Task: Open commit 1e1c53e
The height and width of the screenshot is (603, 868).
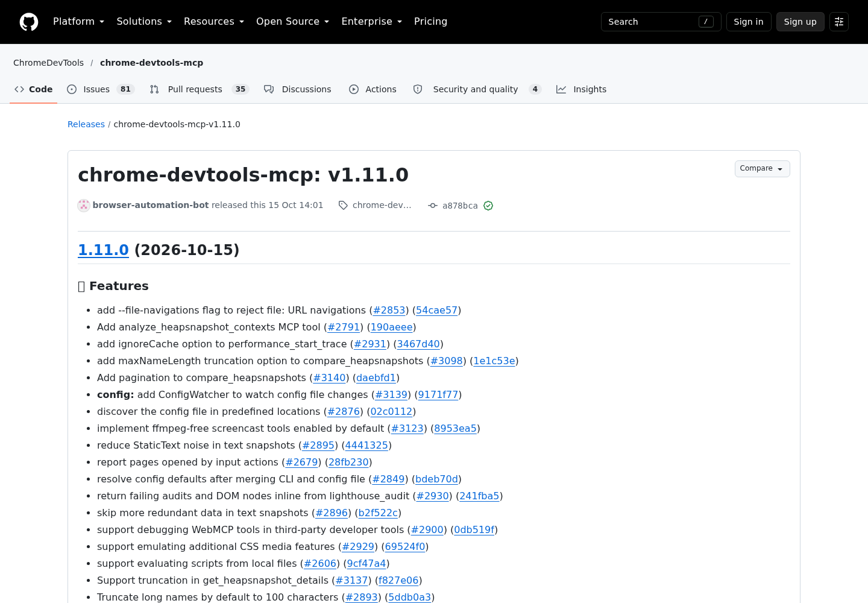Action: pyautogui.click(x=494, y=361)
